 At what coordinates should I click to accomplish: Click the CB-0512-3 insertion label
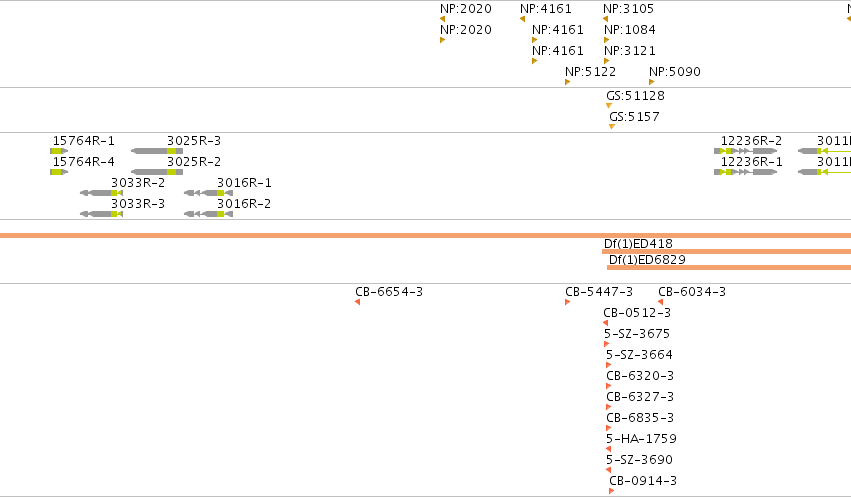[637, 313]
